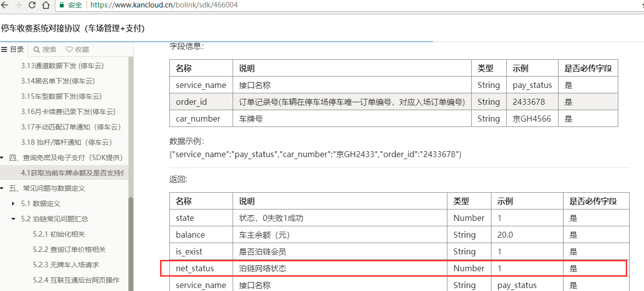The width and height of the screenshot is (644, 291).
Task: Open 5.2.1 初始化相关 page
Action: click(x=60, y=234)
